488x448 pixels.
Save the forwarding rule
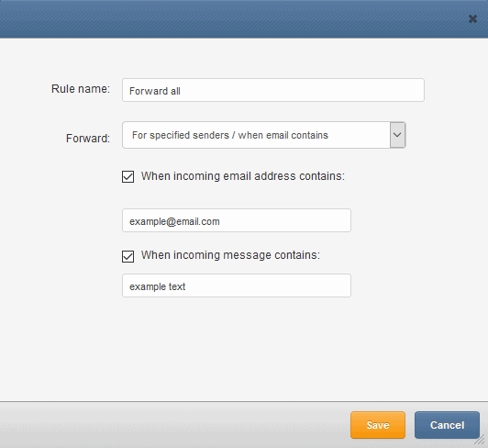pyautogui.click(x=378, y=425)
